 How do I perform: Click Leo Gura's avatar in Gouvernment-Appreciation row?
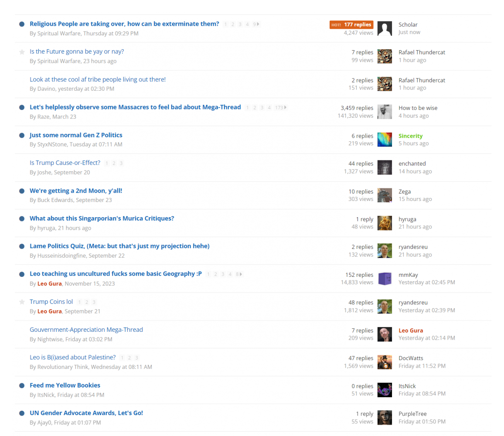tap(385, 334)
